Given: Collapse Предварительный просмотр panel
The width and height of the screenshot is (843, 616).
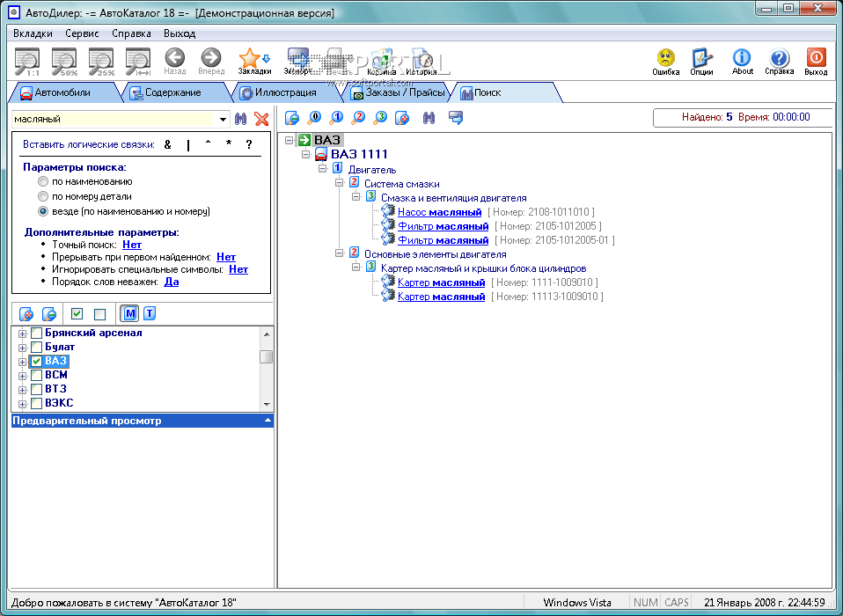Looking at the screenshot, I should click(x=268, y=421).
